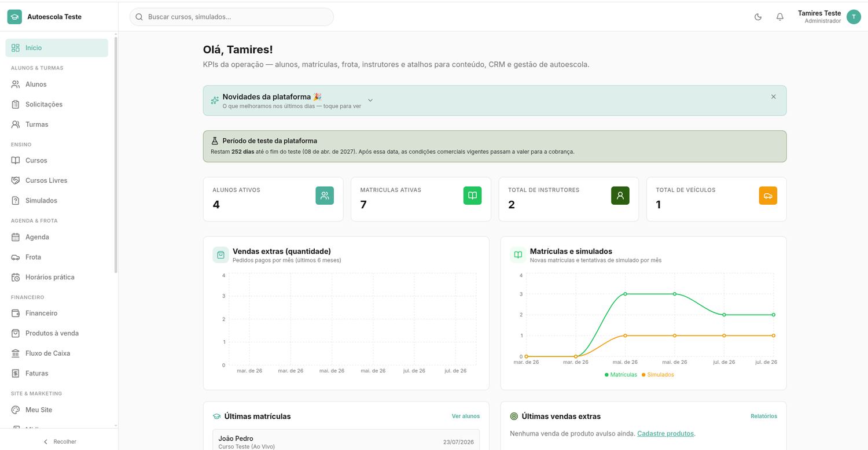868x450 pixels.
Task: Open the Alunos sidebar item
Action: pyautogui.click(x=57, y=84)
